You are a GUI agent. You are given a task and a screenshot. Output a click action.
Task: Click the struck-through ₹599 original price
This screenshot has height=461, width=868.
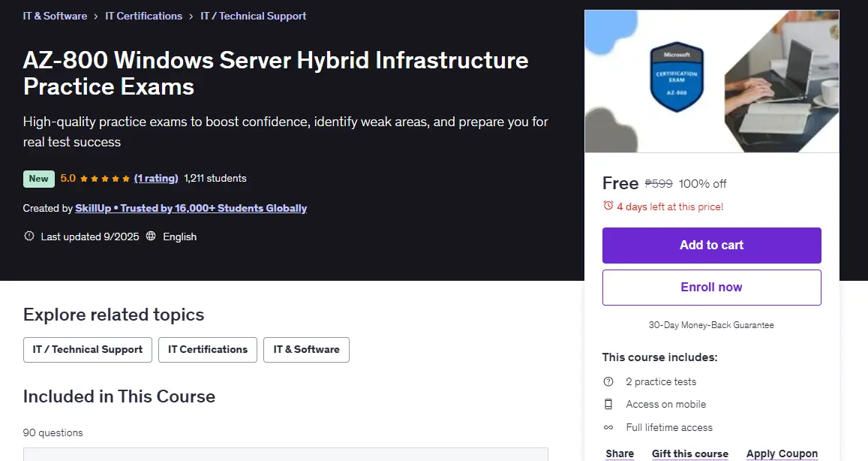(659, 183)
